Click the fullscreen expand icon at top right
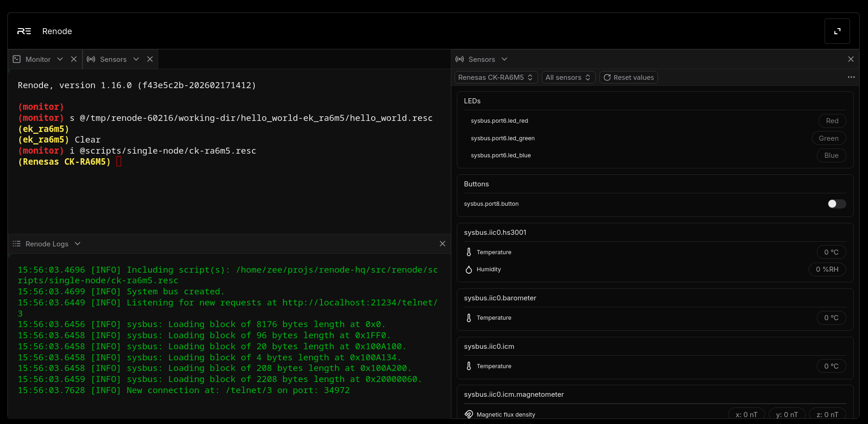Screen dimensions: 868x424 click(837, 31)
